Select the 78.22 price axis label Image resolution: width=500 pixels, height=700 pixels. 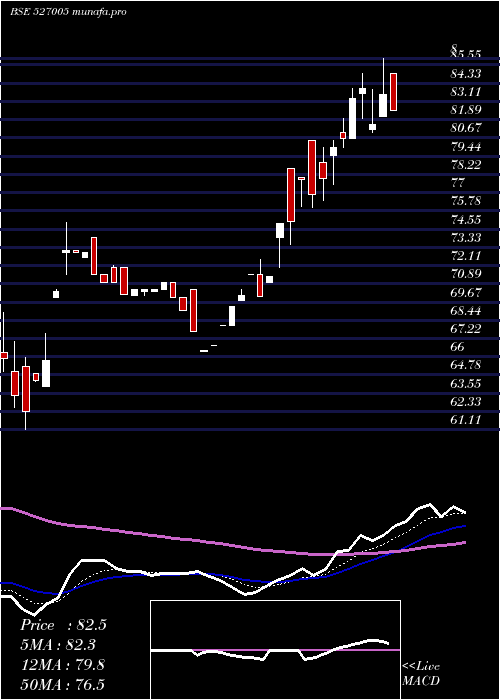(466, 165)
